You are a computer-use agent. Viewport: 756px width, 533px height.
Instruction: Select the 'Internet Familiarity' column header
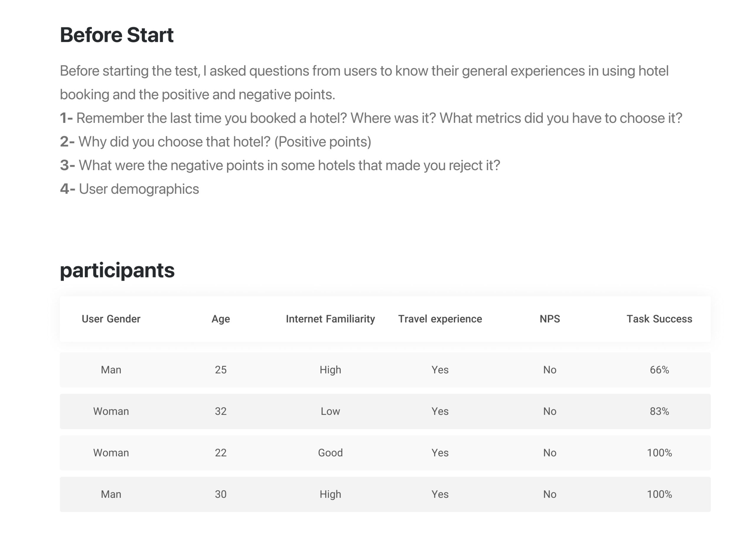click(x=330, y=319)
